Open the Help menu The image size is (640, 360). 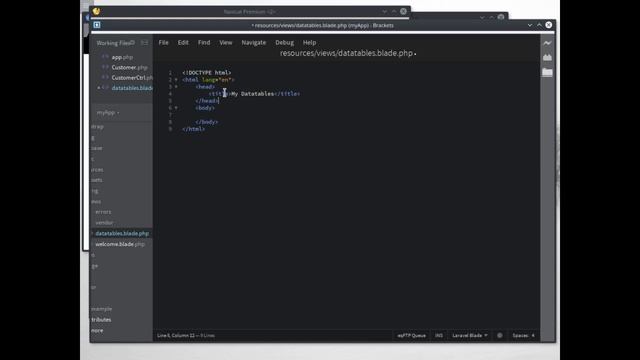(x=309, y=42)
